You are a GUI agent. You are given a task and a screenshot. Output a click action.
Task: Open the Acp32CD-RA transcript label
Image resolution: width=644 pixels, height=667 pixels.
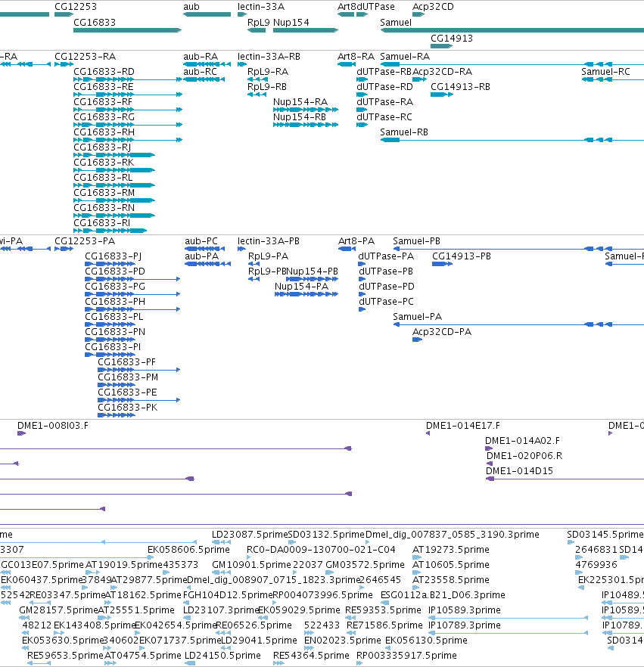[x=442, y=71]
